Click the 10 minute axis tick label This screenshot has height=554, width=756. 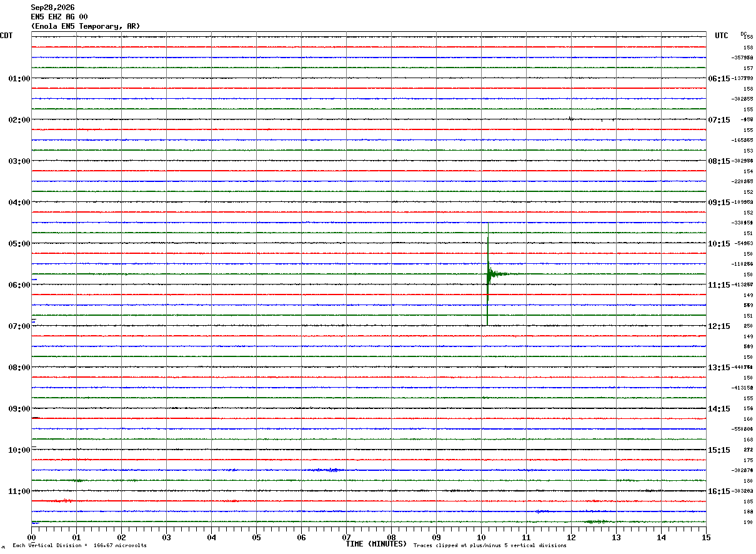click(481, 537)
